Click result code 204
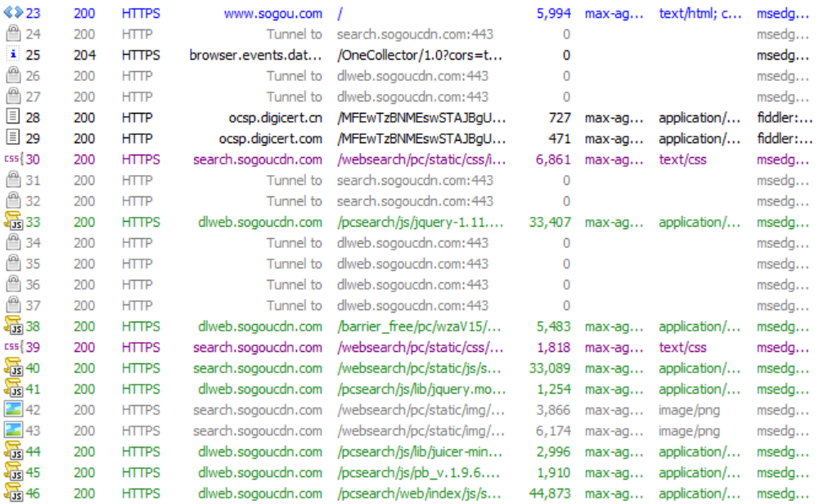 coord(84,55)
